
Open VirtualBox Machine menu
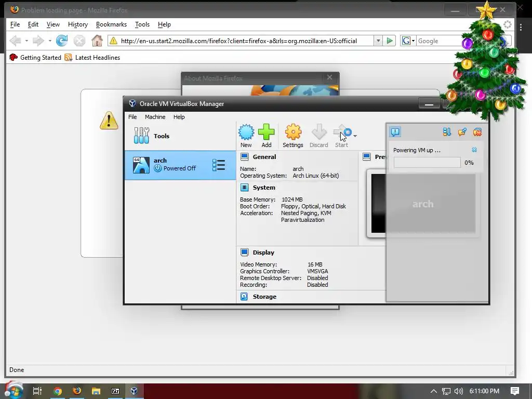click(155, 117)
